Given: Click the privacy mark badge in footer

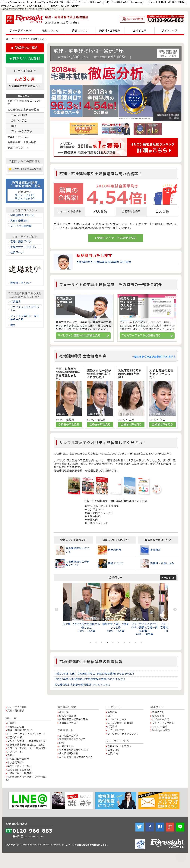Looking at the screenshot, I should (140, 844).
